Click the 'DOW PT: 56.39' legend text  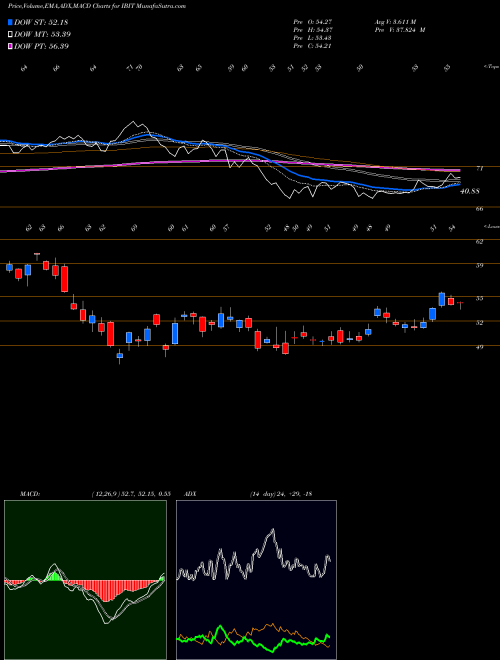[x=42, y=46]
